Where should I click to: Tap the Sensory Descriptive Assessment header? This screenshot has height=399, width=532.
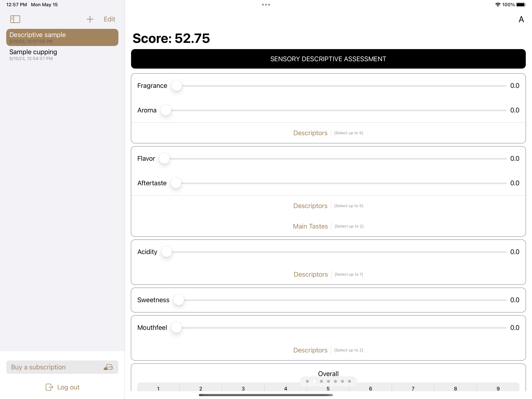pos(328,59)
